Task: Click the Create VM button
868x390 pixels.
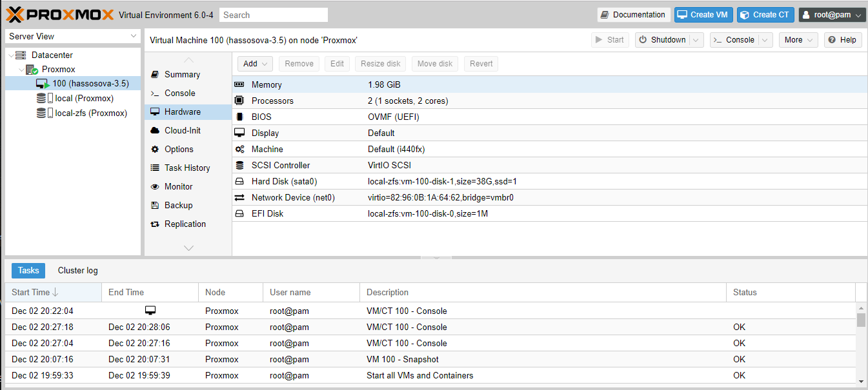Action: click(x=703, y=15)
